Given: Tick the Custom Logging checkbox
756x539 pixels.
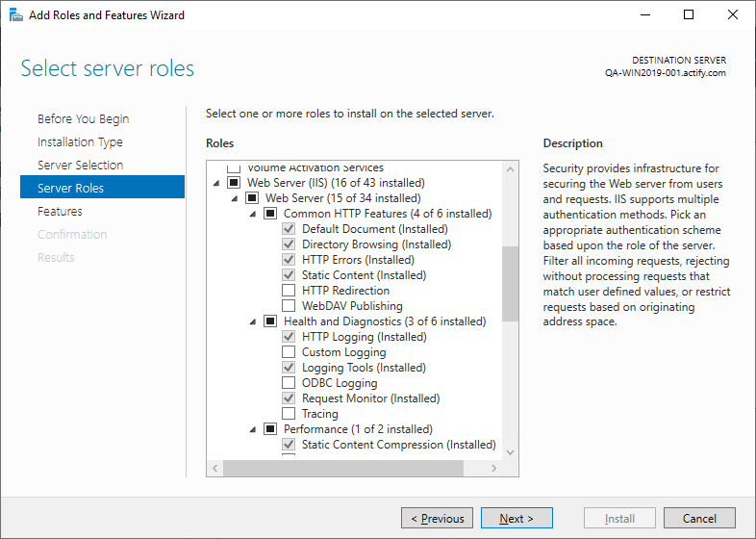Looking at the screenshot, I should pos(289,352).
